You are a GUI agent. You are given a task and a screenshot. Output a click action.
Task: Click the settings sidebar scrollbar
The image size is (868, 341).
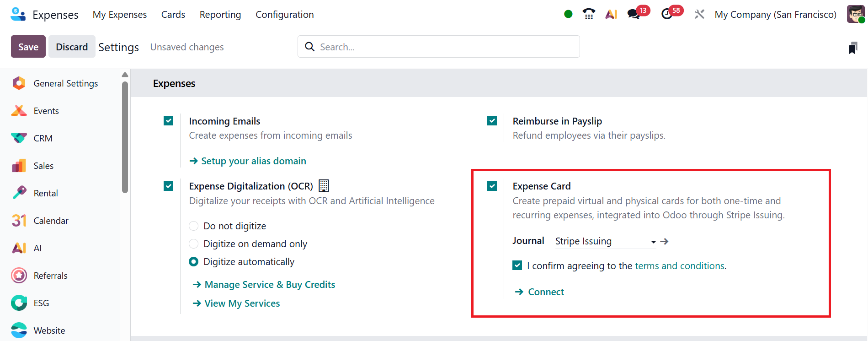125,137
